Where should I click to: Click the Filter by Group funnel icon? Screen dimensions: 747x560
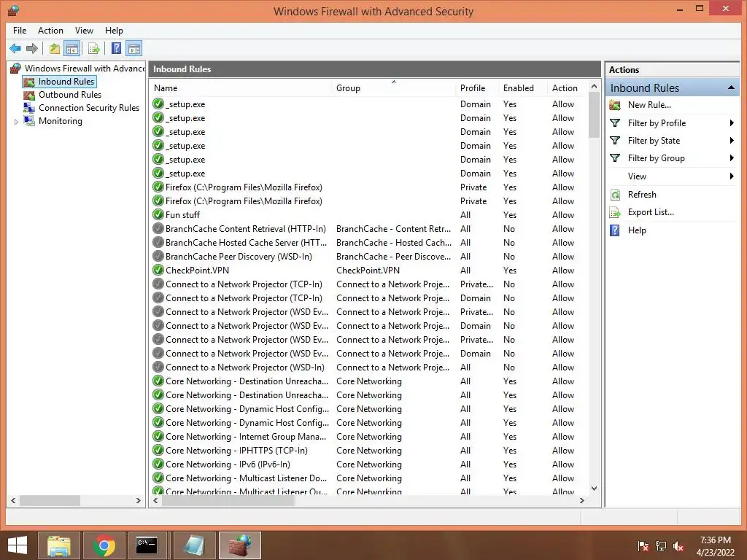[x=615, y=158]
